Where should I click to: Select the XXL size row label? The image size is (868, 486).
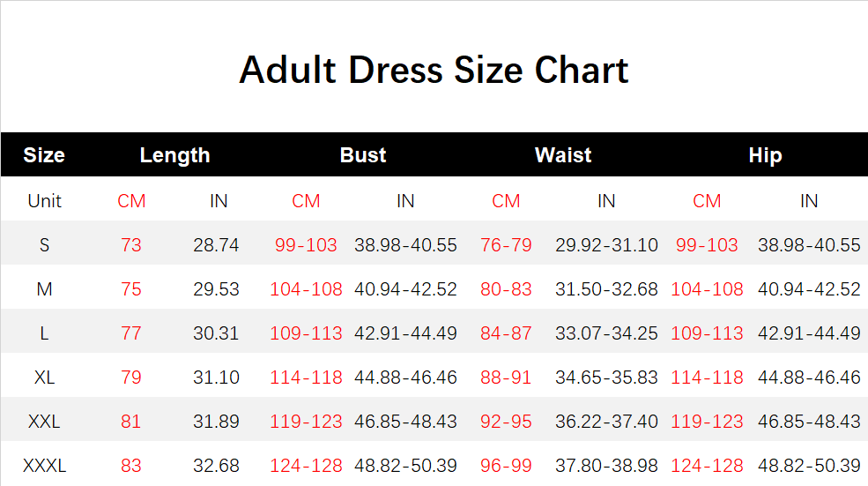[x=44, y=422]
